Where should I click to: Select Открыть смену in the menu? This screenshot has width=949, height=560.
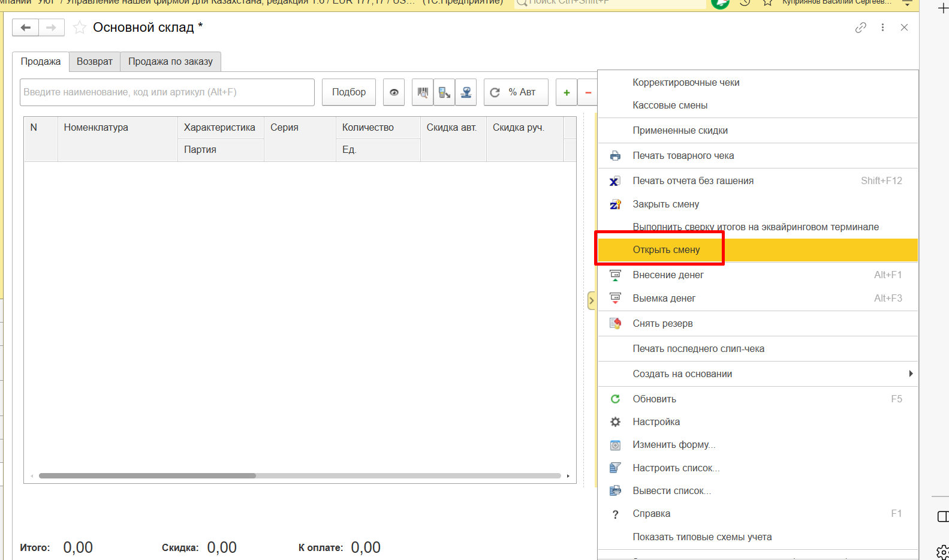666,250
